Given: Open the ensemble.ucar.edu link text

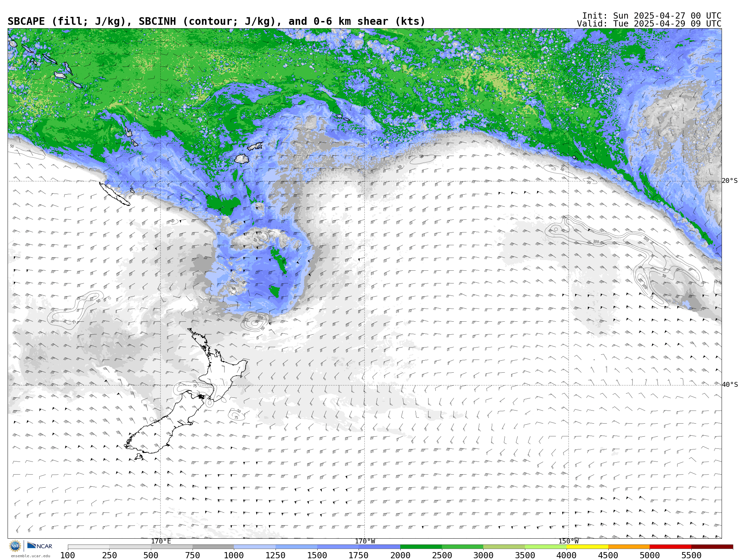Looking at the screenshot, I should click(x=30, y=556).
